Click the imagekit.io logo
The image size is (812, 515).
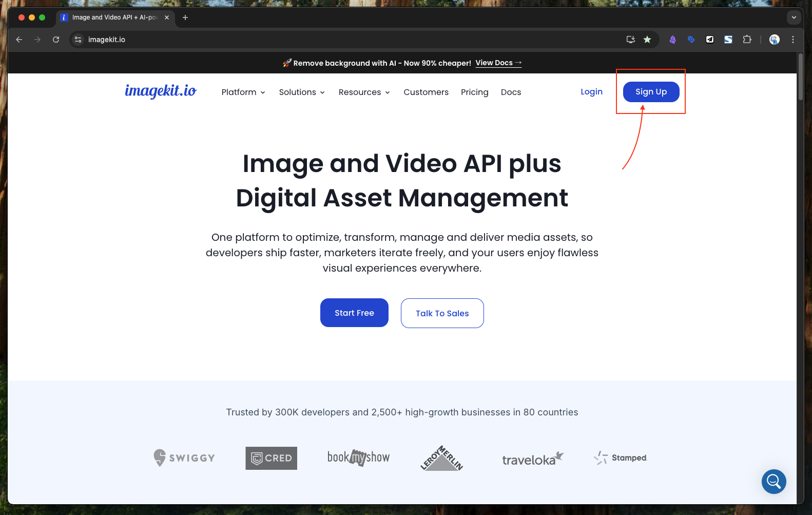point(161,91)
